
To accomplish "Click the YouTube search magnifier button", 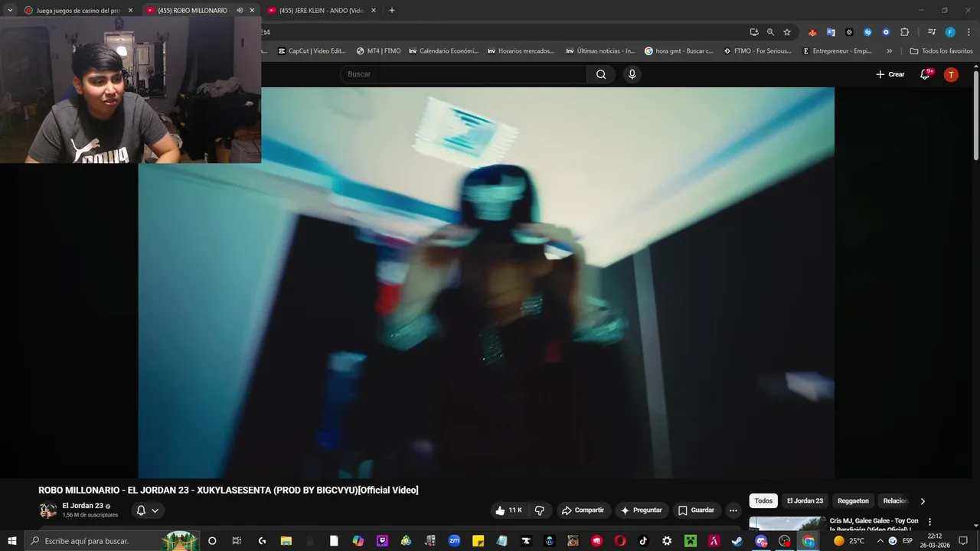I will click(601, 74).
